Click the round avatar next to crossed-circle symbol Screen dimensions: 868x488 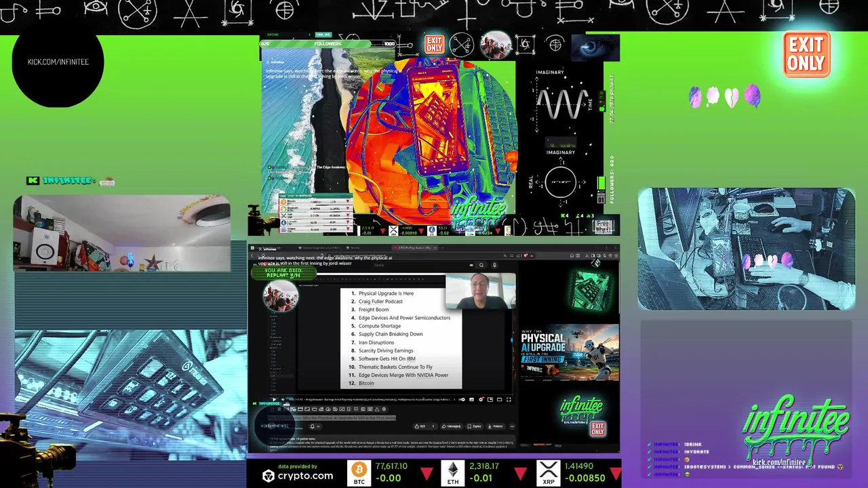[496, 45]
